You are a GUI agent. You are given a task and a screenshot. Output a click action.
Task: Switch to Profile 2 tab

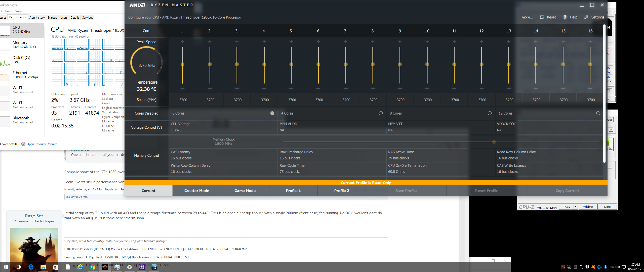tap(342, 191)
